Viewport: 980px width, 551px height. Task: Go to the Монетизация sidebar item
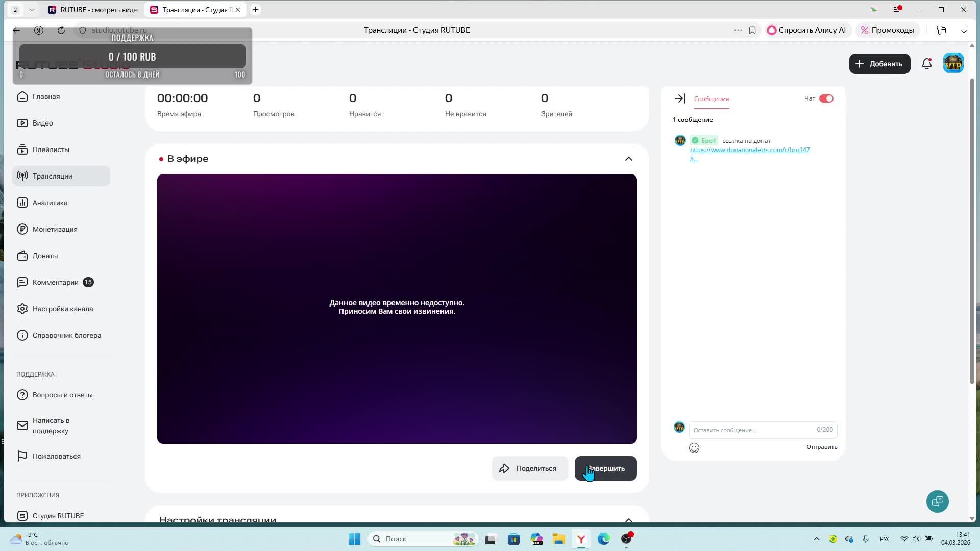(55, 229)
